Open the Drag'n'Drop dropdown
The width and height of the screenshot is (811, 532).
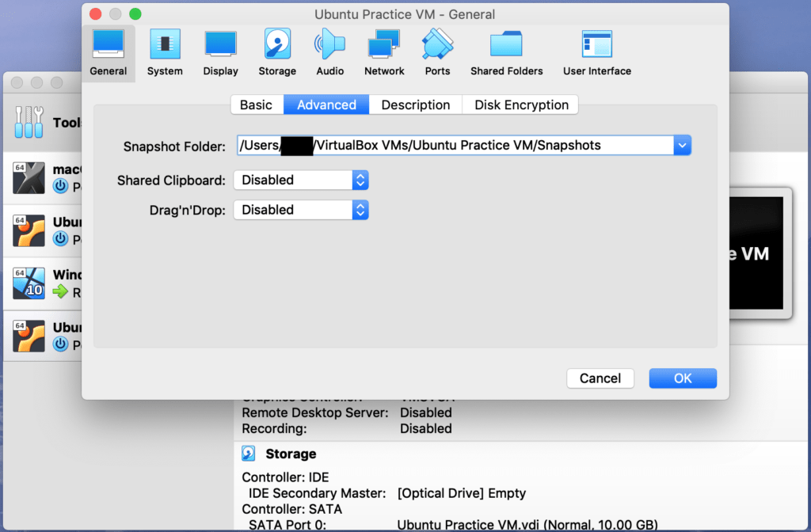pyautogui.click(x=301, y=210)
